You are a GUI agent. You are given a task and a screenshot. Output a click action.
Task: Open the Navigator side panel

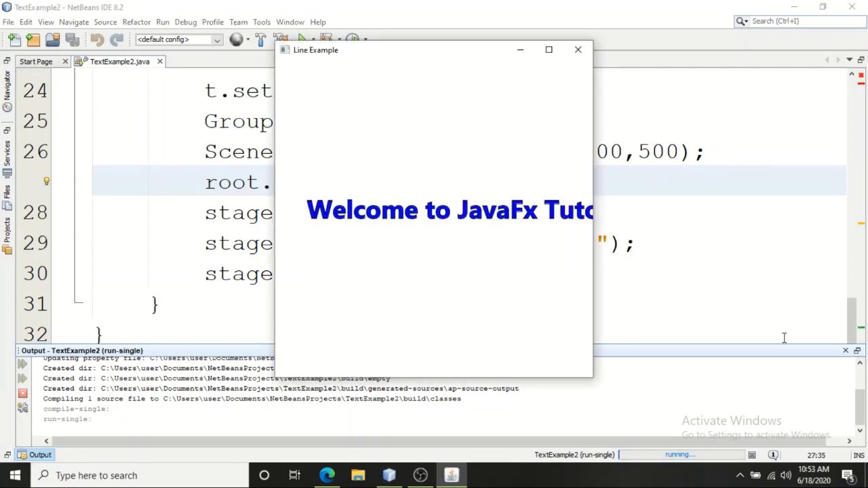pos(7,90)
